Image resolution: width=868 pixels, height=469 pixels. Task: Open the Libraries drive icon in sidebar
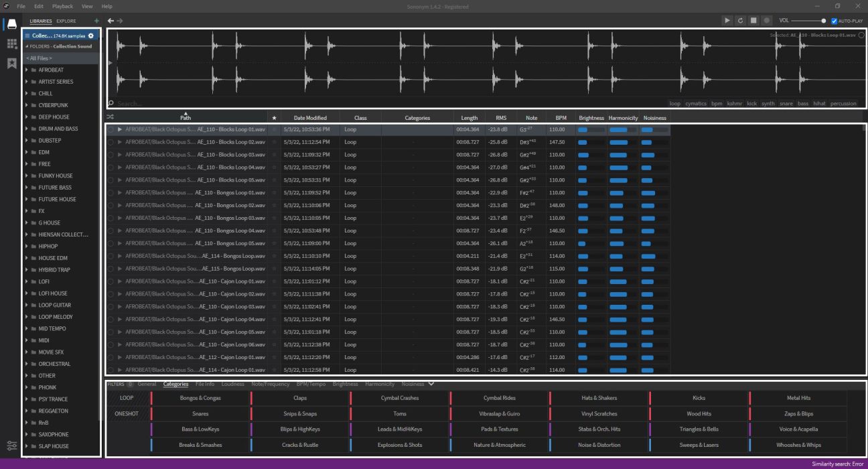[11, 24]
